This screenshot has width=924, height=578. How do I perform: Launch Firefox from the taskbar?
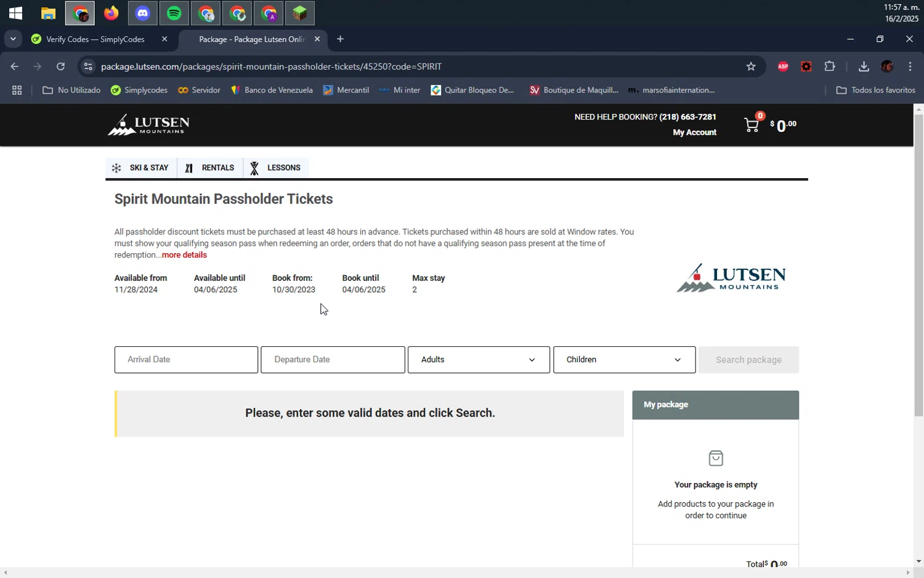point(111,13)
